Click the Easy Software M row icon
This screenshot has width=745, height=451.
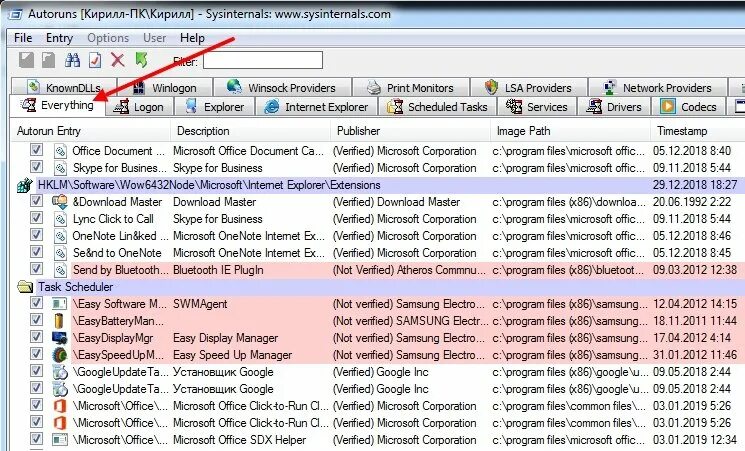point(60,304)
